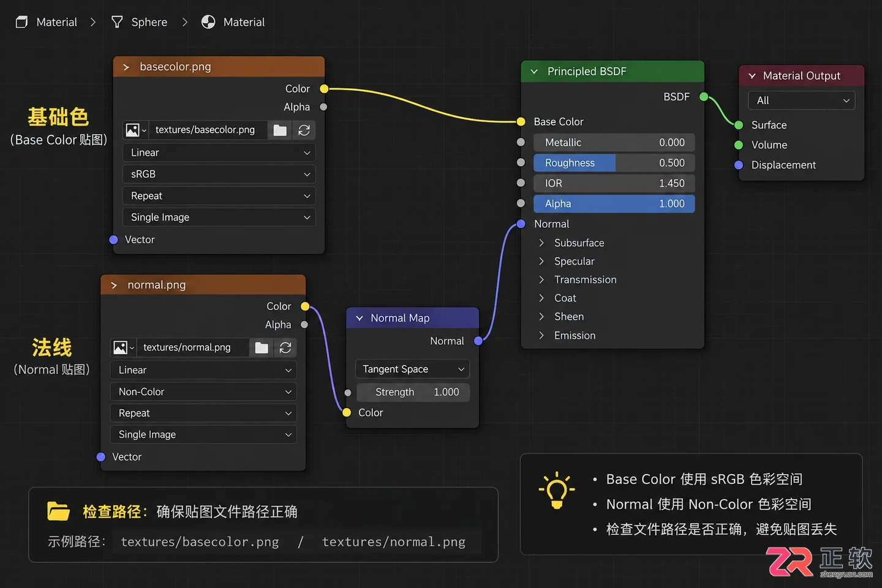The height and width of the screenshot is (588, 882).
Task: Collapse the normal.png node header arrow
Action: click(114, 285)
